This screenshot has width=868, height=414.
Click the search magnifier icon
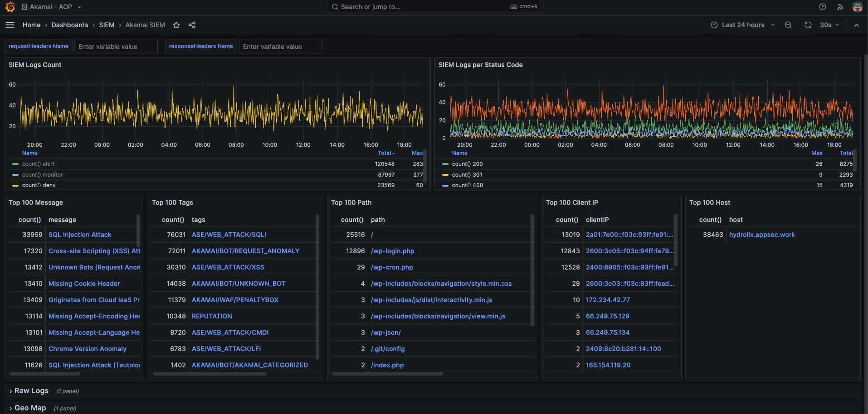tap(335, 7)
